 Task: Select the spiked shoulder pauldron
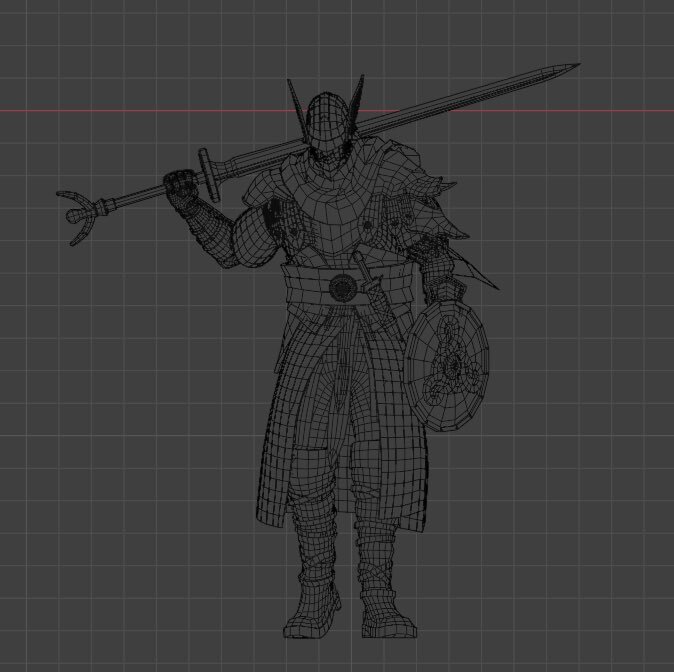(x=432, y=200)
